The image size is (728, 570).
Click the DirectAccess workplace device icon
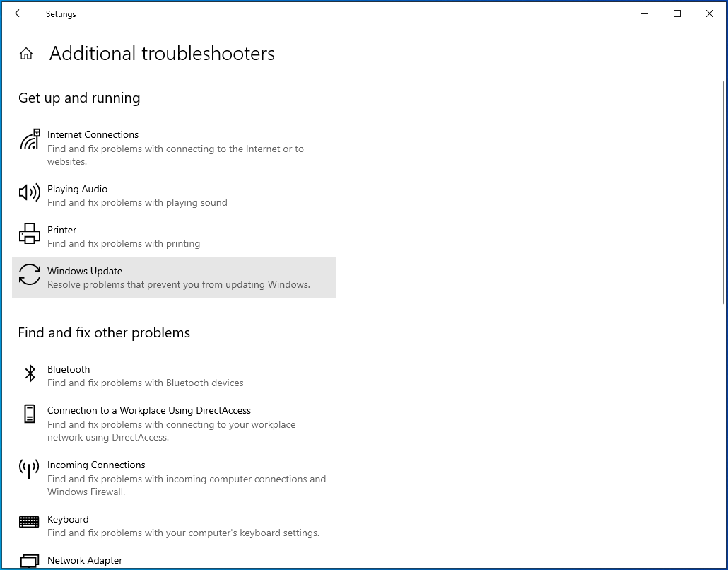click(x=30, y=414)
